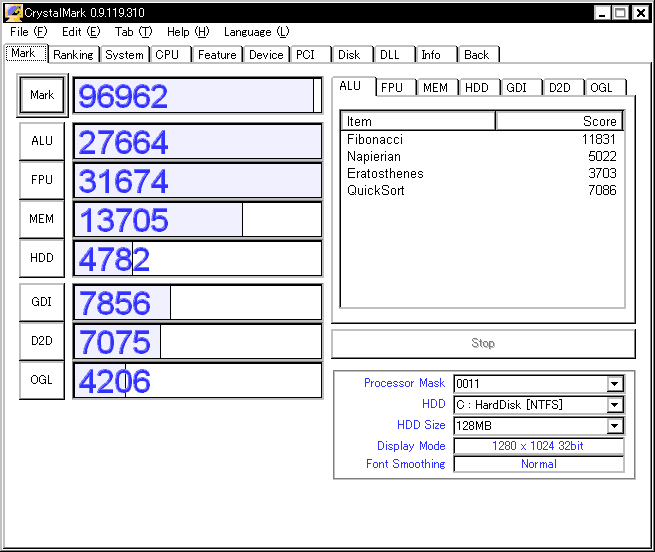
Task: Click the HDD benchmark button
Action: pos(42,258)
